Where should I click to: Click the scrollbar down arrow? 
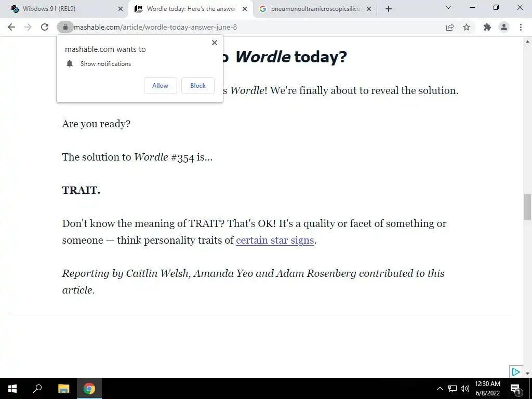[x=527, y=374]
